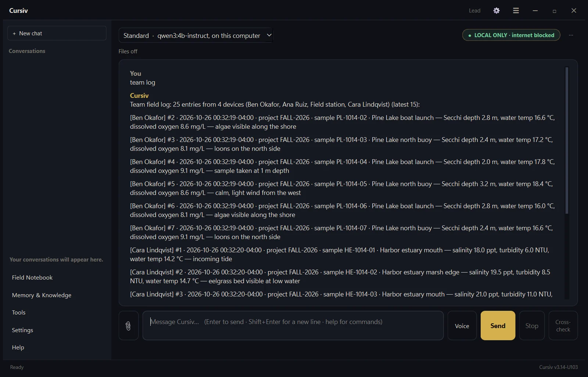
Task: Minimize the Cursiv window
Action: [x=535, y=11]
